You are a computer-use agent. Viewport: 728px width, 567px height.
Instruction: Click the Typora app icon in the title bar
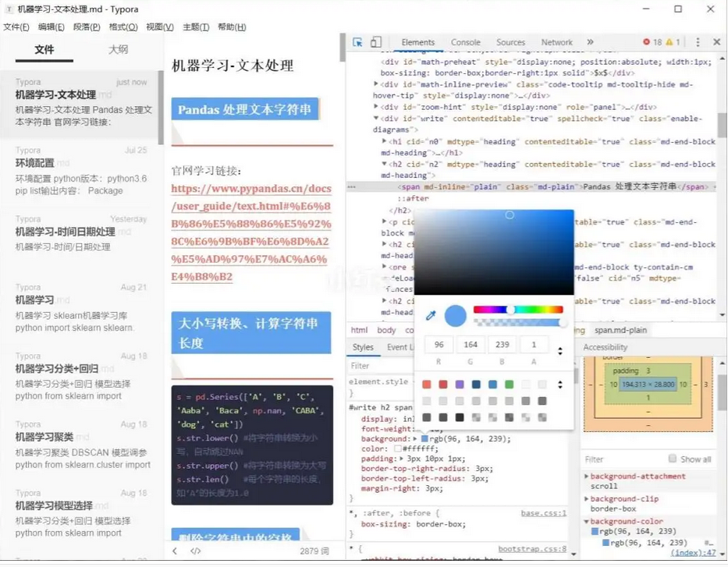[9, 9]
